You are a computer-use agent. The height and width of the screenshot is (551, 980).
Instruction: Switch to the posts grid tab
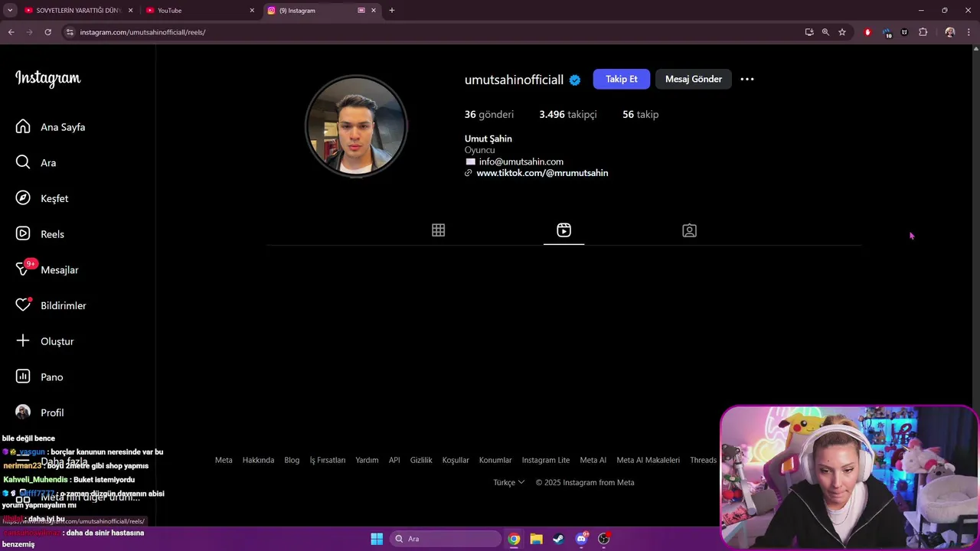438,230
